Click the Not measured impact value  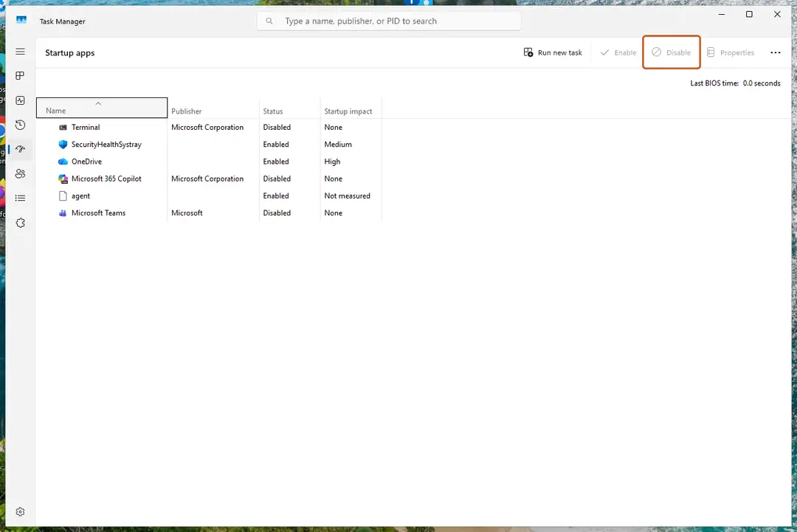347,196
